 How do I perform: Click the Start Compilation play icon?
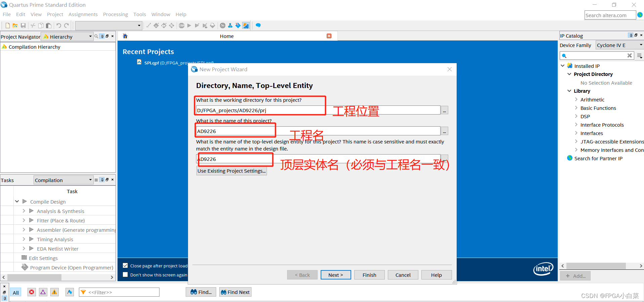(x=189, y=26)
